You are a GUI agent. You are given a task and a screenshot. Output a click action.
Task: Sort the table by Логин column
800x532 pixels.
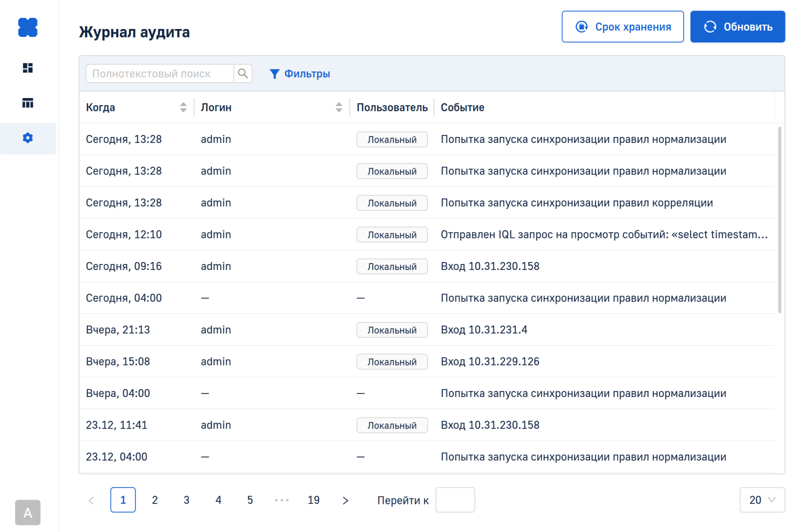[338, 107]
